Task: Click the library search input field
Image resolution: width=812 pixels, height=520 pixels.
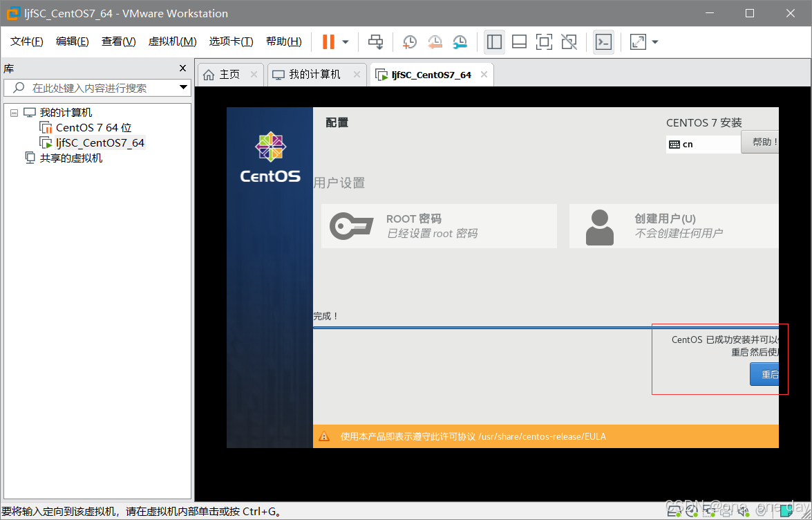Action: click(97, 88)
